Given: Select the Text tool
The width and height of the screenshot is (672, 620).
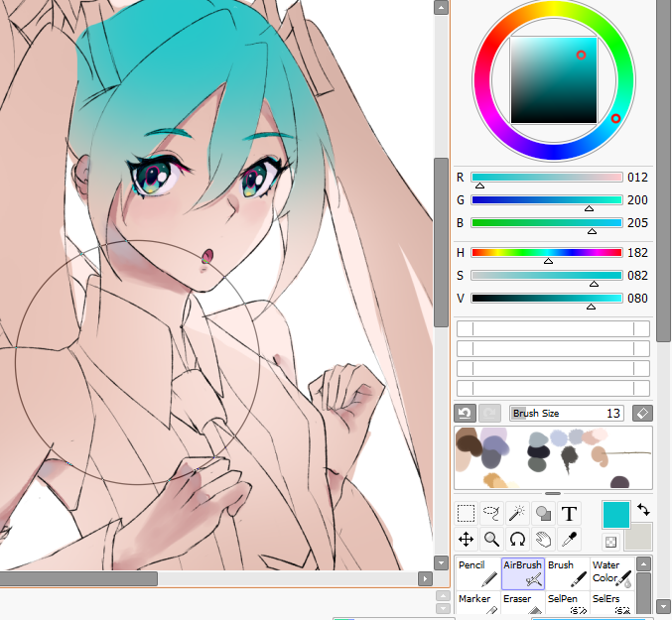Looking at the screenshot, I should pyautogui.click(x=569, y=513).
